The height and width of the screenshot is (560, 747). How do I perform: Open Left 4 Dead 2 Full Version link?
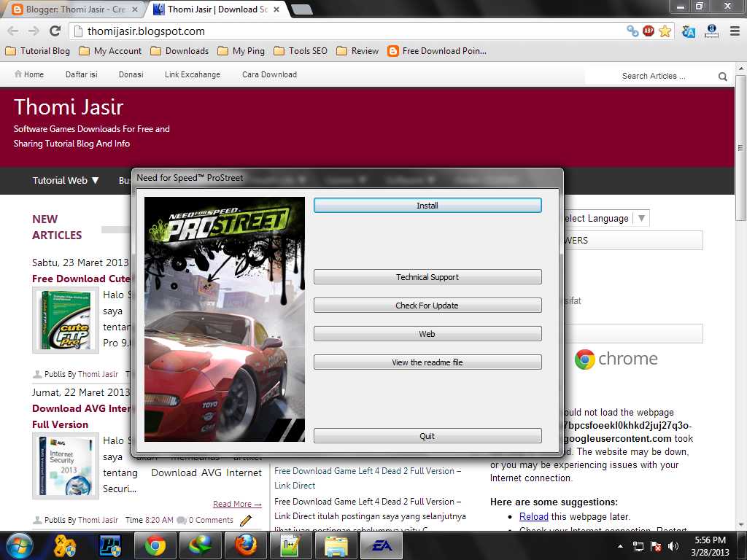pyautogui.click(x=368, y=478)
